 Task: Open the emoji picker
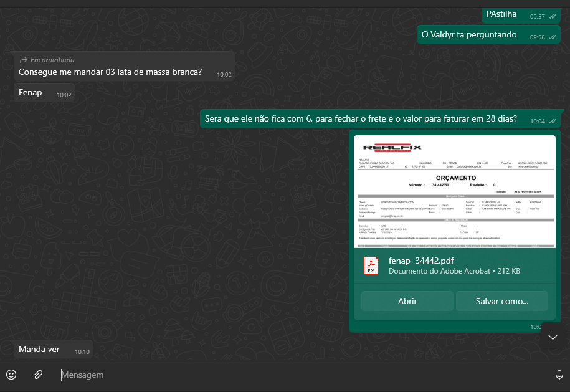tap(11, 375)
